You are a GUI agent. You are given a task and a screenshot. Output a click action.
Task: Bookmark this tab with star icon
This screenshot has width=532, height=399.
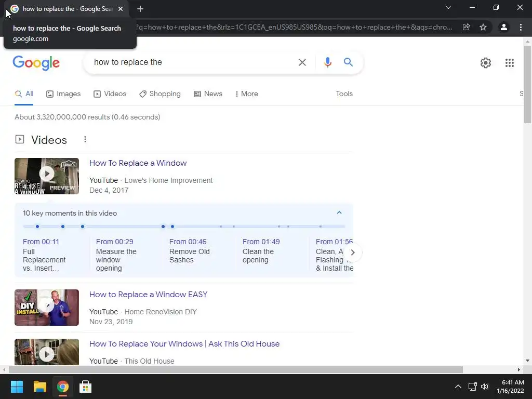(x=483, y=27)
